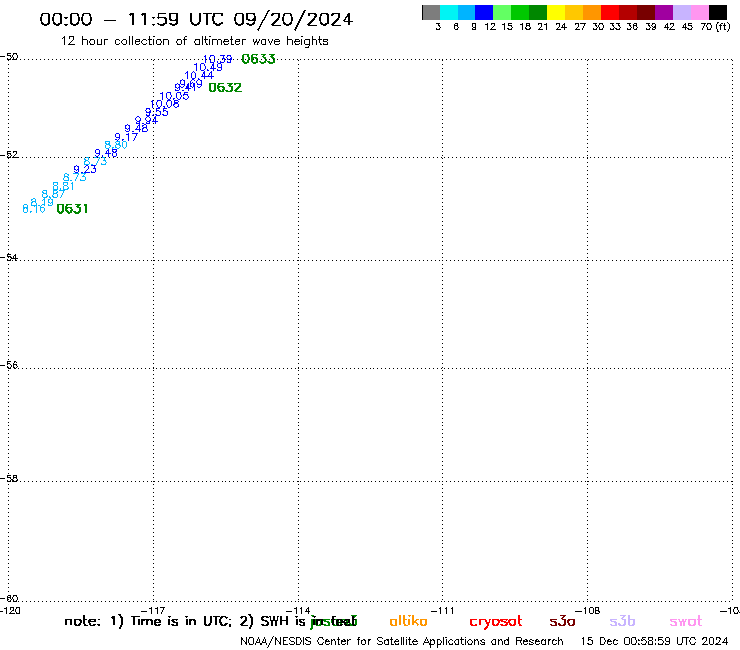Click the '45' label under the color scale
Screen dimensions: 740x650
pyautogui.click(x=687, y=27)
